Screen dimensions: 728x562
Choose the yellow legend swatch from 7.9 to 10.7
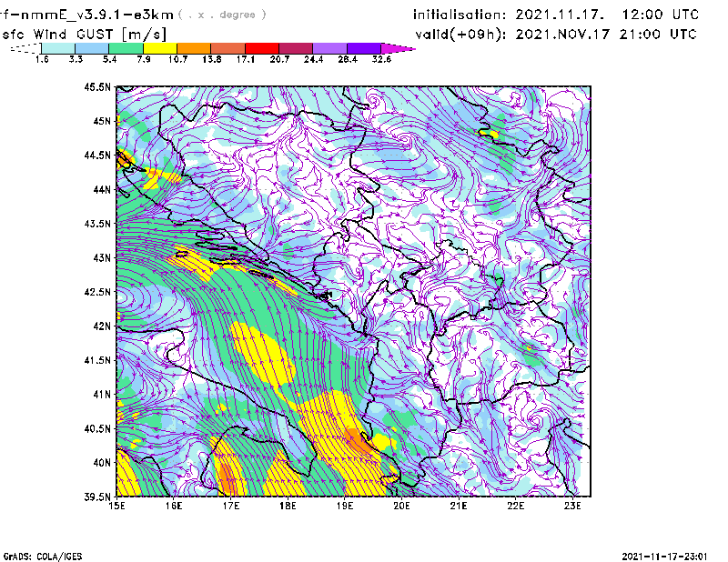coord(160,48)
